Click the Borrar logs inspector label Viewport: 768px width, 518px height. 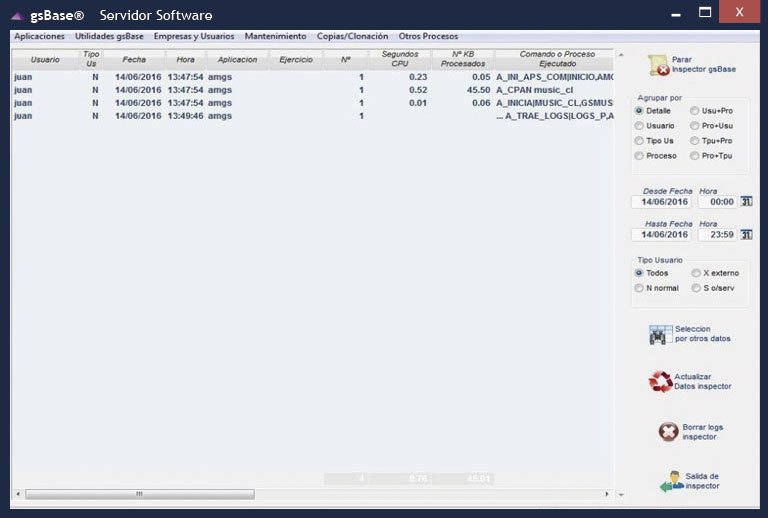[702, 432]
